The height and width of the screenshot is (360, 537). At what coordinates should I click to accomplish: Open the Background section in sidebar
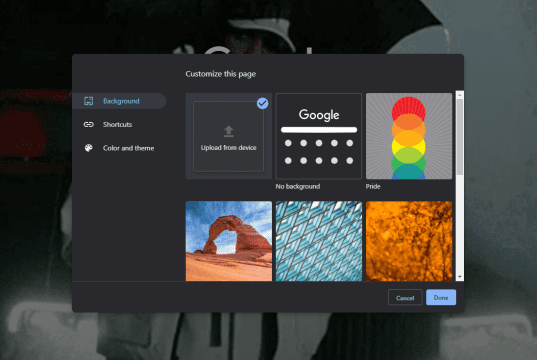119,101
